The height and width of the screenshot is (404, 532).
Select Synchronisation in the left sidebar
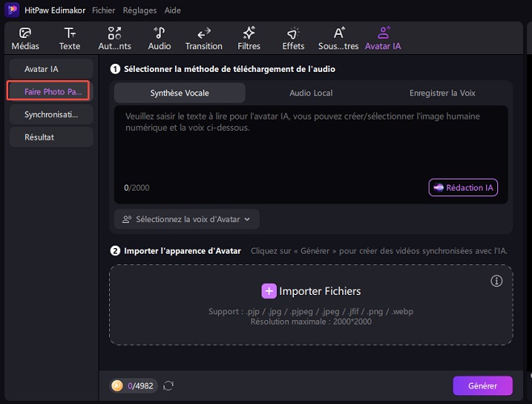51,114
